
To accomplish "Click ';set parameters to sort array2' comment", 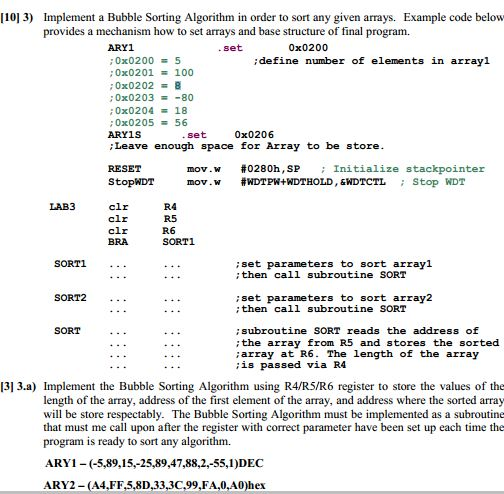I will click(x=334, y=298).
